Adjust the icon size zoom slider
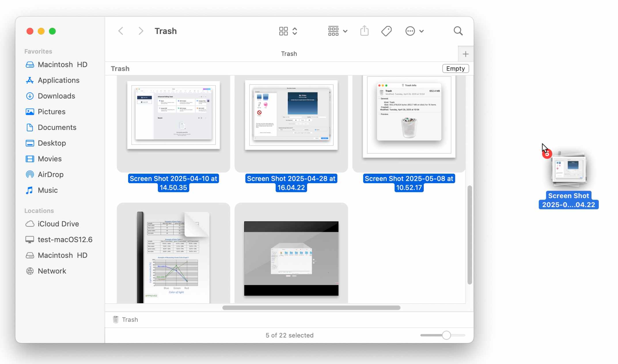 446,335
